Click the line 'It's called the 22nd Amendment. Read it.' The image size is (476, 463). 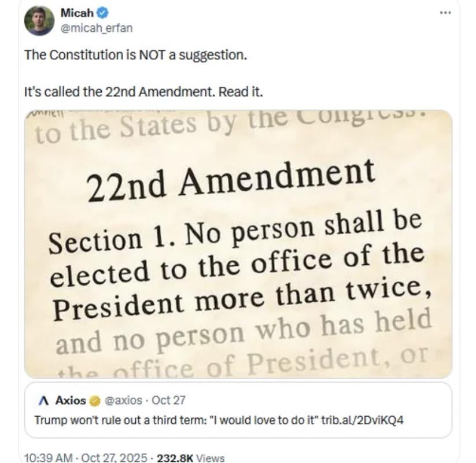[143, 91]
